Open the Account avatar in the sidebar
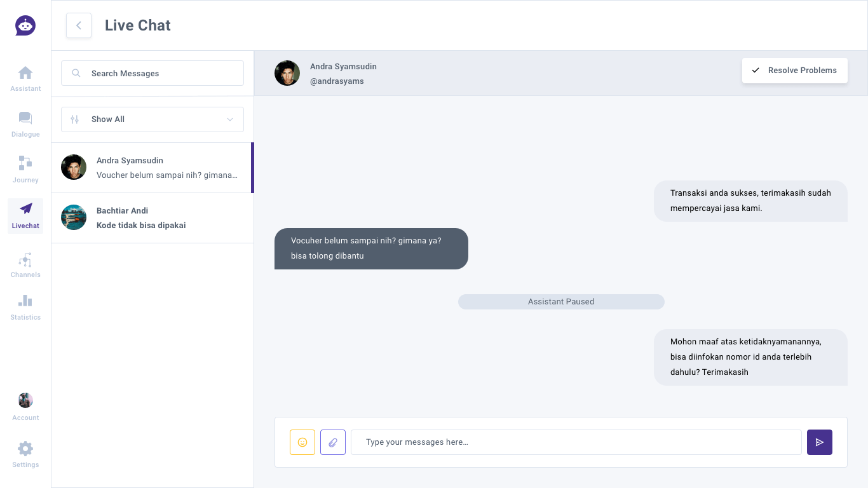The image size is (868, 488). (x=25, y=400)
